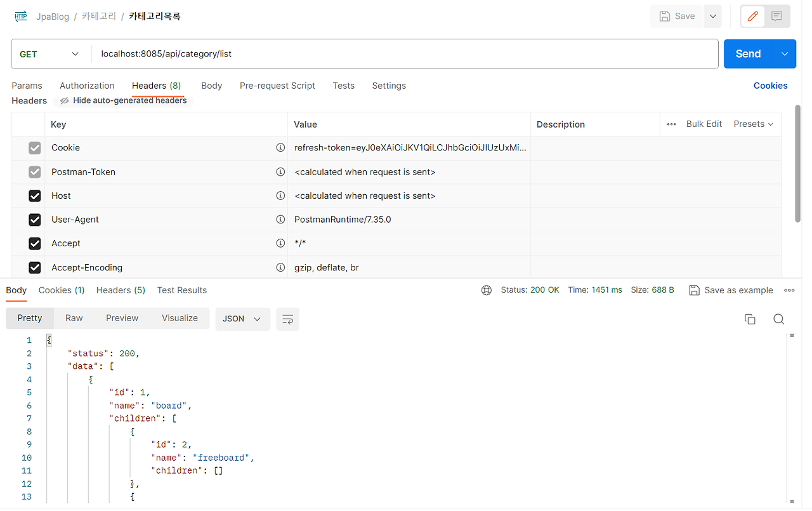The width and height of the screenshot is (812, 511).
Task: Toggle the Cookie header checkbox
Action: [x=35, y=148]
